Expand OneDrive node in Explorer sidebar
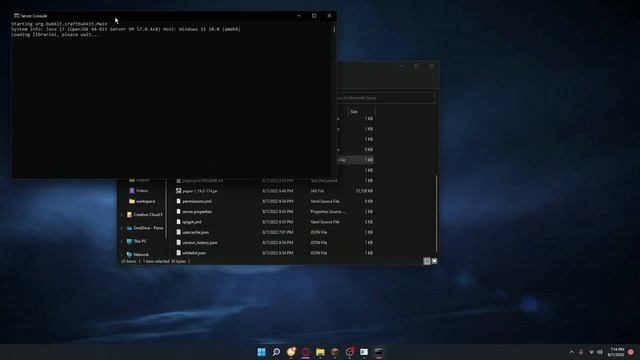640x360 pixels. click(122, 228)
